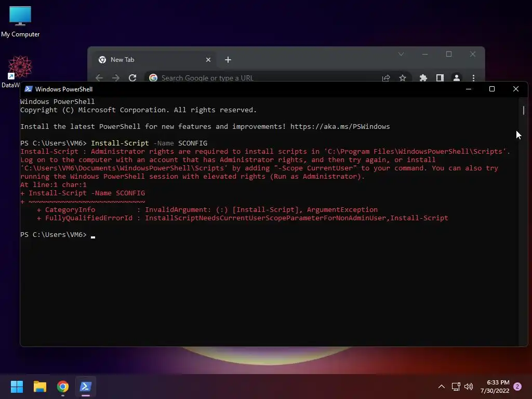This screenshot has width=532, height=399.
Task: Click the PowerShell vertical scrollbar thumb
Action: (x=524, y=110)
